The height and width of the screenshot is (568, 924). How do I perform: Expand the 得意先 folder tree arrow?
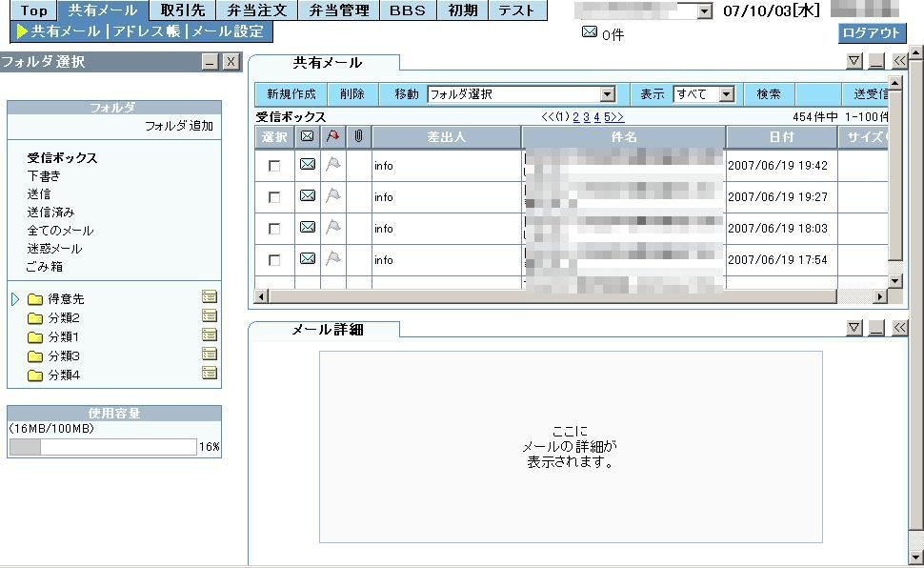pyautogui.click(x=15, y=299)
